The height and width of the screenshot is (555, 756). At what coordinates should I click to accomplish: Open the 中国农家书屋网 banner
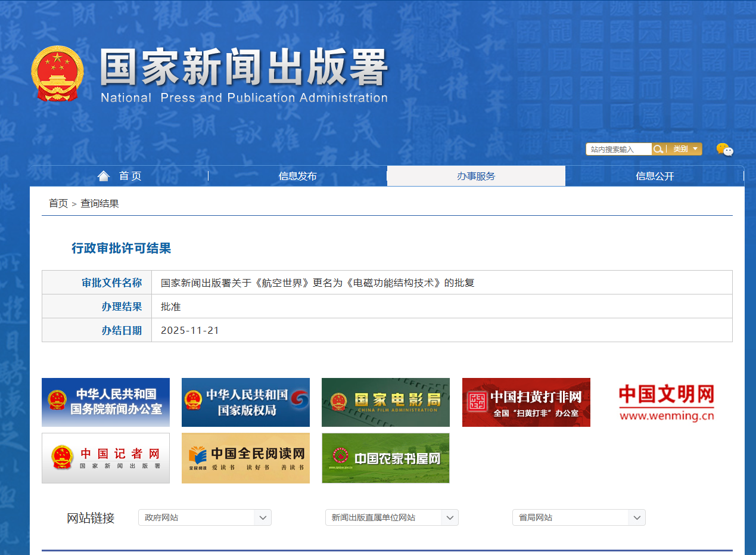(385, 458)
